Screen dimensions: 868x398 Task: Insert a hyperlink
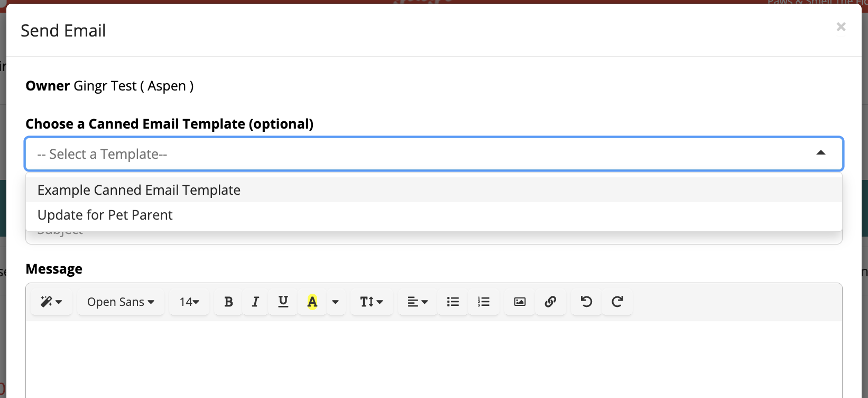pyautogui.click(x=550, y=302)
